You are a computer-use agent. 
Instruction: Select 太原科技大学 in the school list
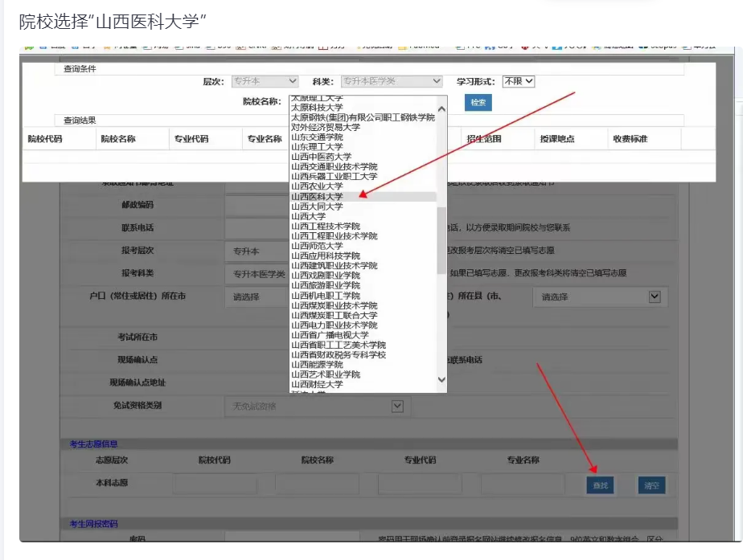[317, 108]
